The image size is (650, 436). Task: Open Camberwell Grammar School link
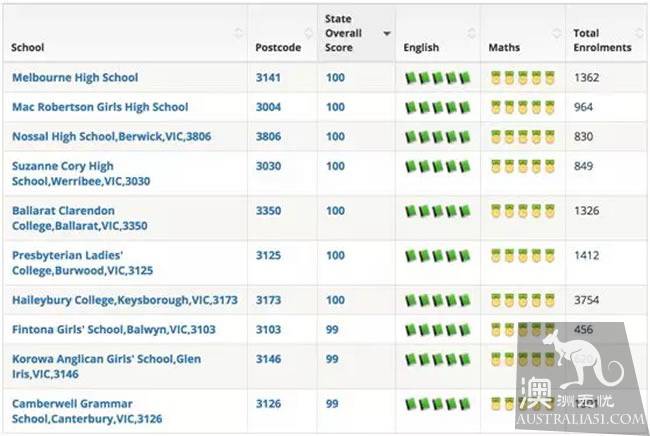(x=87, y=411)
